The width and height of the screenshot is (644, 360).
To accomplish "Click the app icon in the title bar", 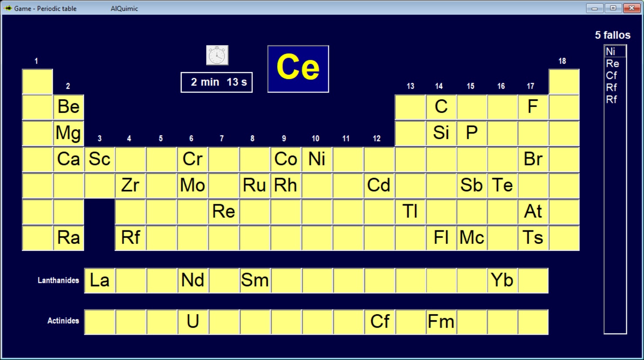I will coord(8,8).
